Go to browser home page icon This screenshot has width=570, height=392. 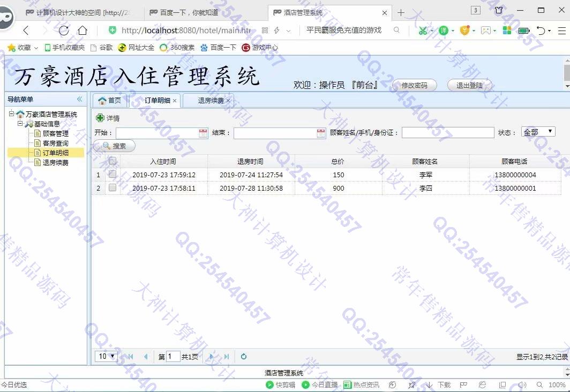pos(82,31)
